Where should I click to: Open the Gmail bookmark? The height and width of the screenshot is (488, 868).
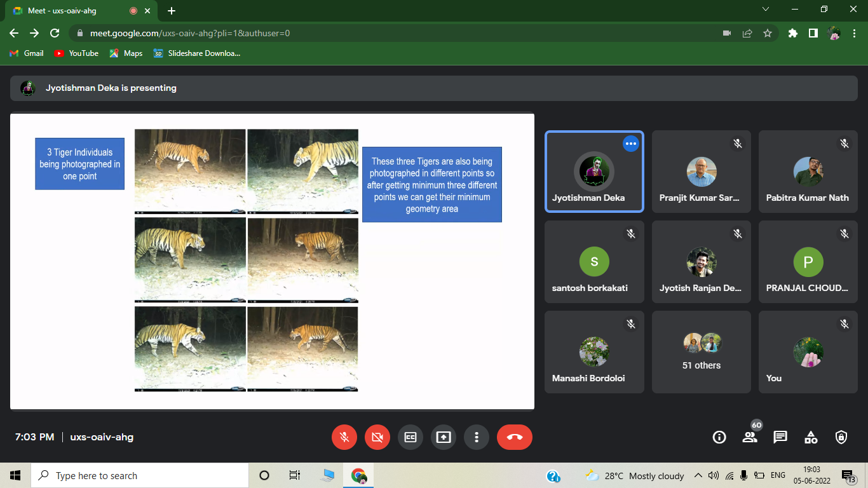27,53
